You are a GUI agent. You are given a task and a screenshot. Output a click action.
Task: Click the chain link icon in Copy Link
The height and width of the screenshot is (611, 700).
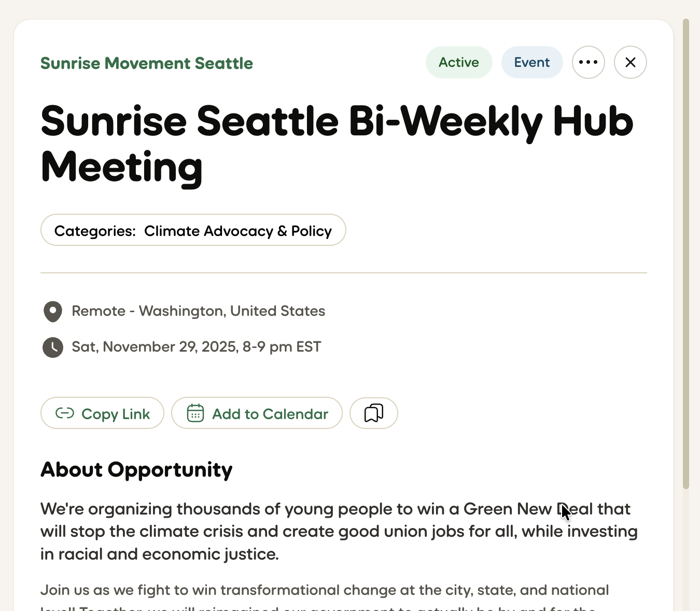pyautogui.click(x=65, y=413)
